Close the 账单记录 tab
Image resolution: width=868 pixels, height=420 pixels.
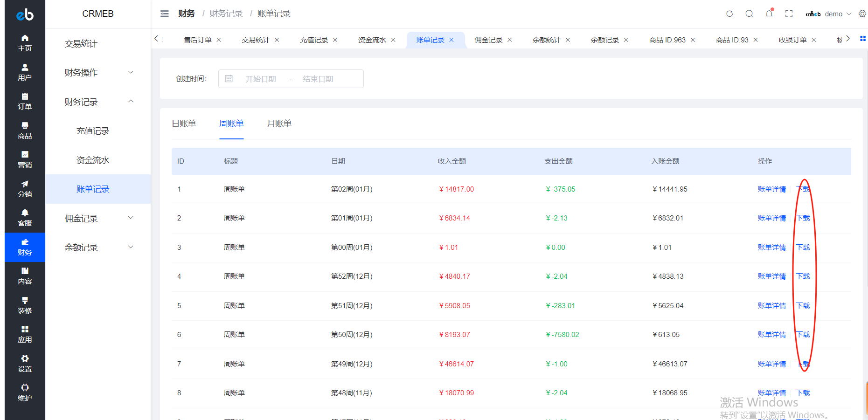(x=451, y=40)
